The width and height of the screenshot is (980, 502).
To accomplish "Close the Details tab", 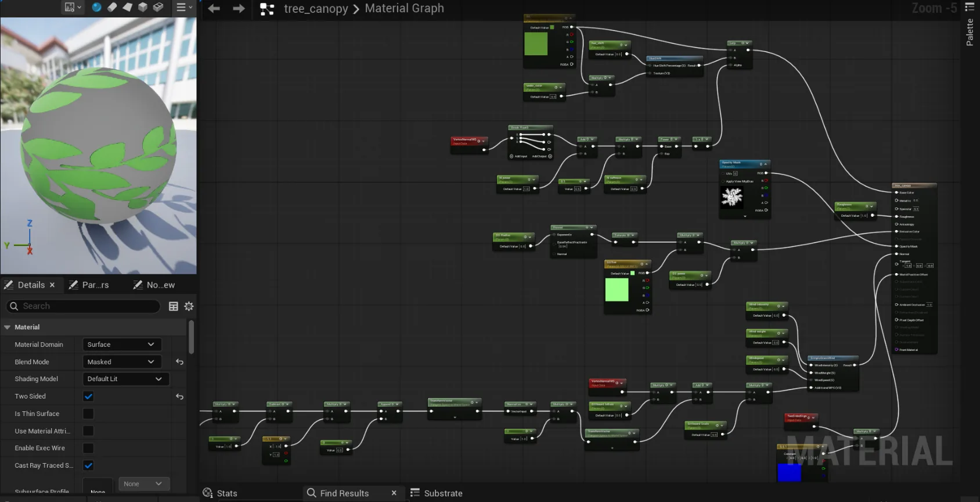I will point(52,285).
